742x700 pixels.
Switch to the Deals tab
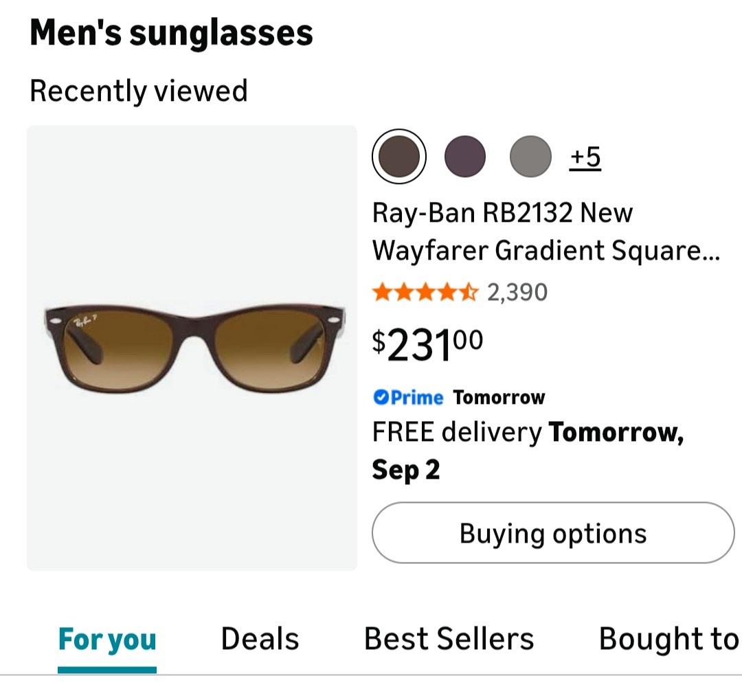[260, 639]
